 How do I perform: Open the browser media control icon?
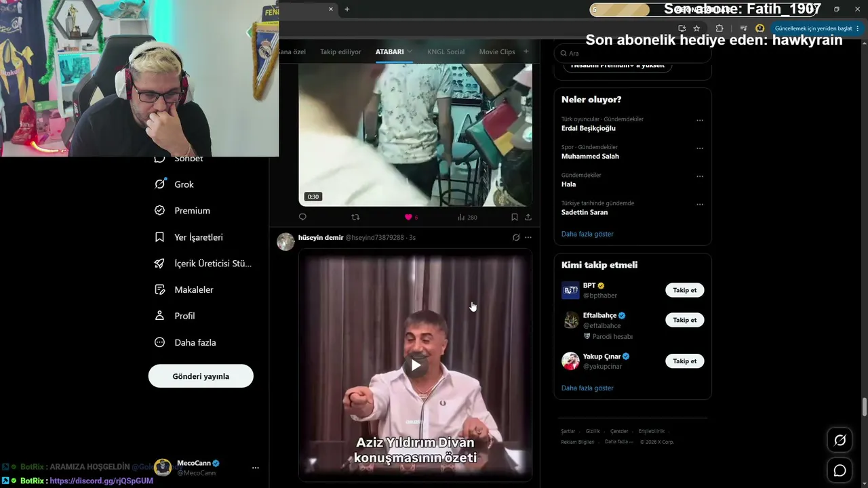click(x=744, y=28)
